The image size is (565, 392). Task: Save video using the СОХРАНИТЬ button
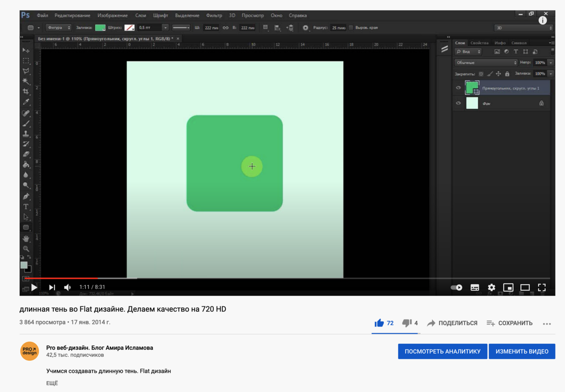(509, 323)
